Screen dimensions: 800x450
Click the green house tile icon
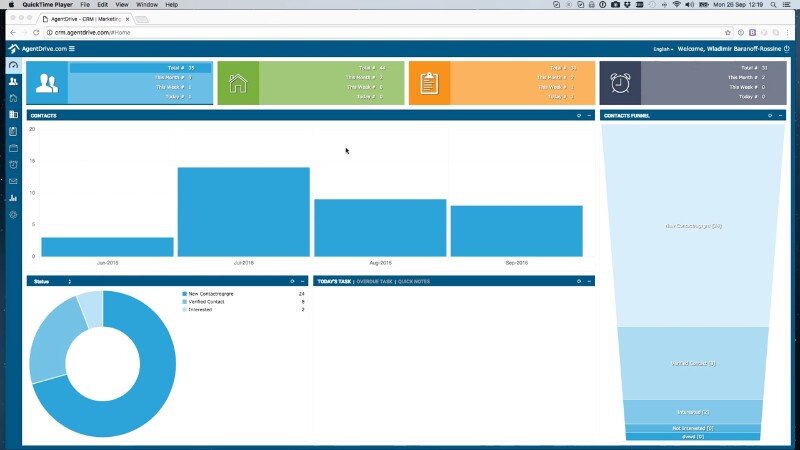pyautogui.click(x=238, y=83)
